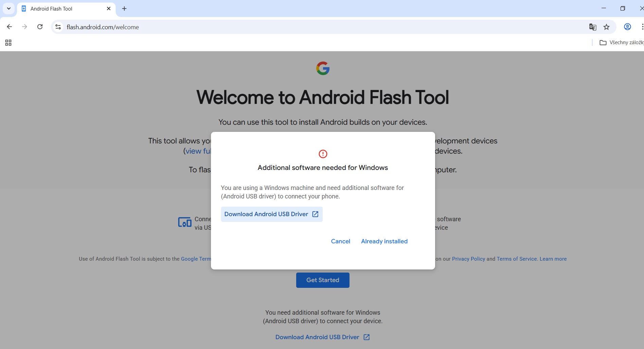Open the Google Terms link
This screenshot has height=349, width=644.
(x=196, y=259)
